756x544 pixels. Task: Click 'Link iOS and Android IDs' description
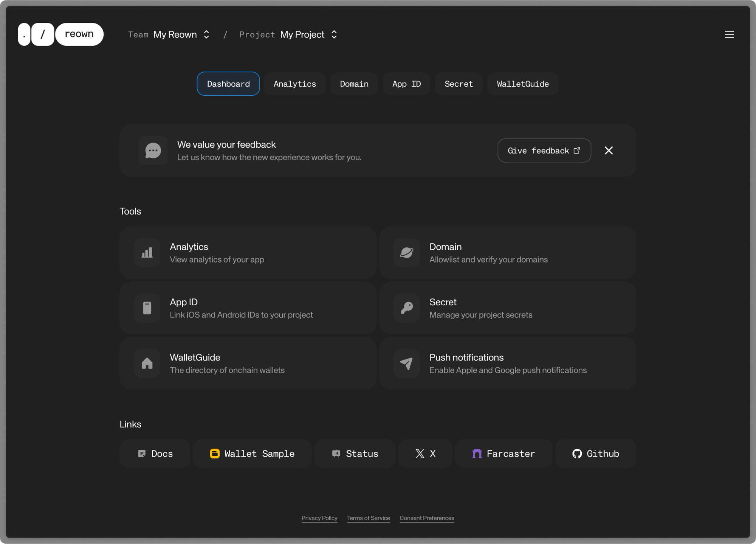[241, 315]
